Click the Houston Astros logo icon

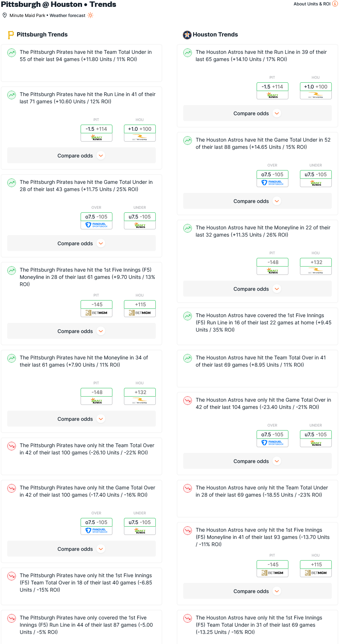tap(187, 35)
